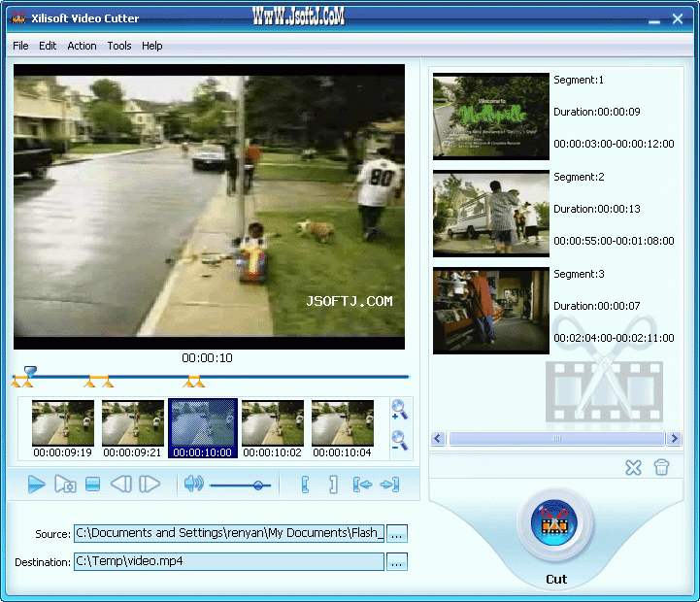Image resolution: width=700 pixels, height=602 pixels.
Task: Clear all segments with the trash icon
Action: coord(661,468)
